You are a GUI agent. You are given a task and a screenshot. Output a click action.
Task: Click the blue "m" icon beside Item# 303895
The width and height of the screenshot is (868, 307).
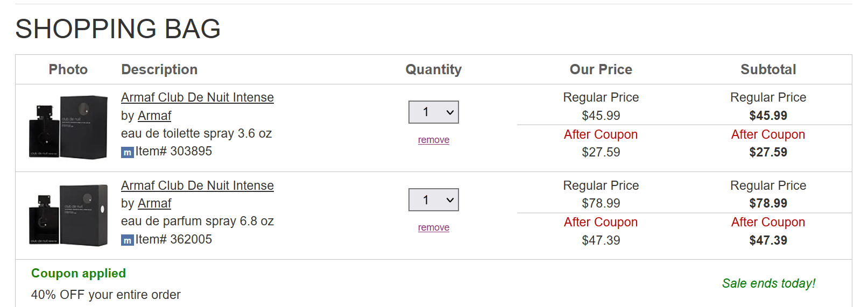click(x=127, y=153)
